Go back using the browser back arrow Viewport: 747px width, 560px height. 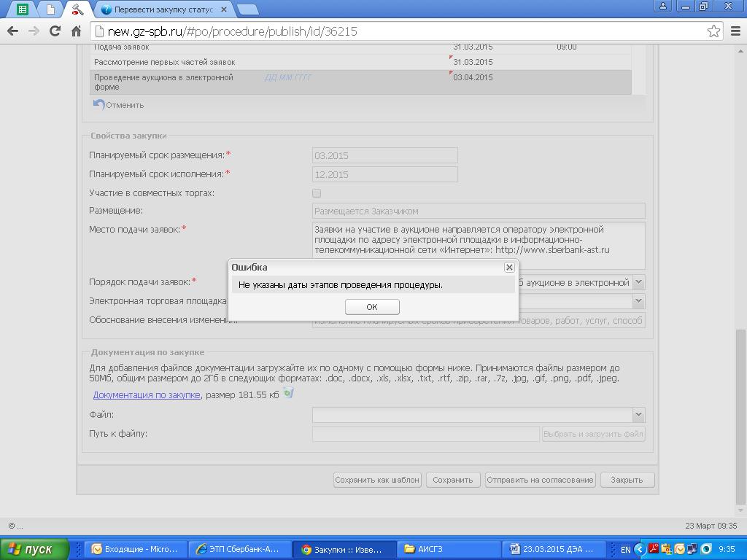point(13,31)
